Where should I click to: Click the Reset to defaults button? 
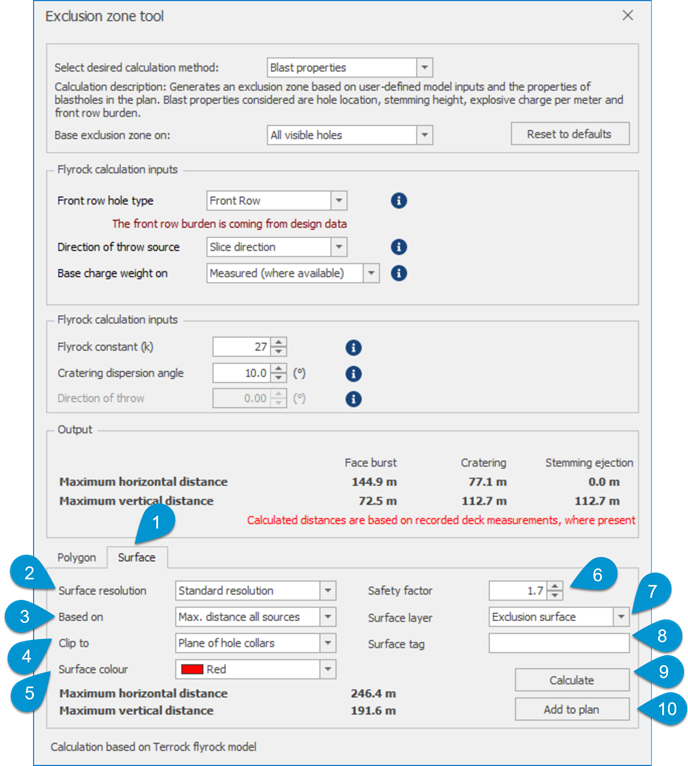570,134
